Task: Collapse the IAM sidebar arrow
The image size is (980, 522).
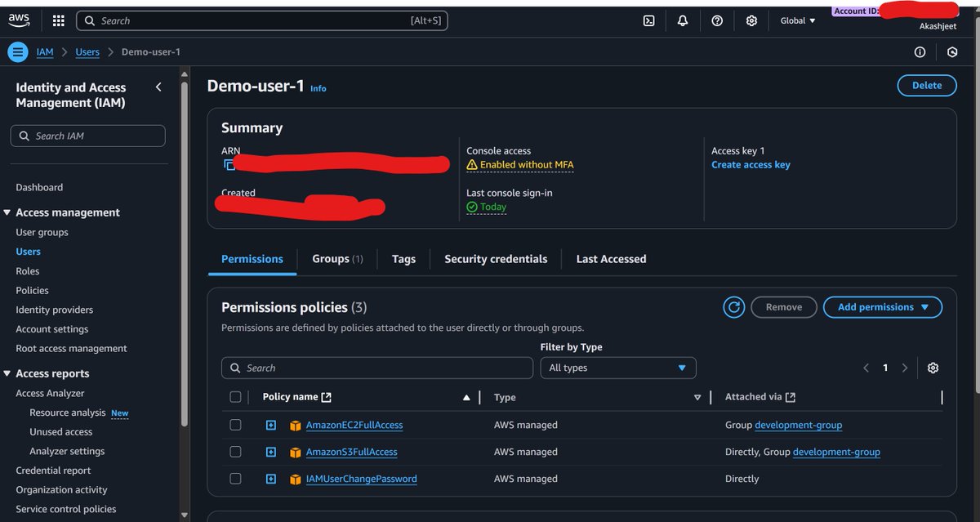Action: tap(158, 87)
